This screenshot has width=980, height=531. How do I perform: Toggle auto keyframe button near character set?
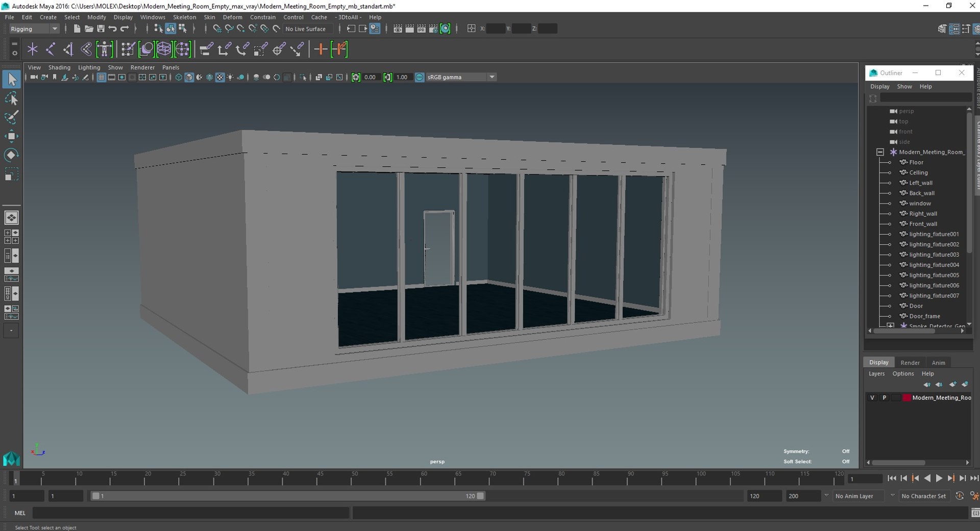click(960, 496)
